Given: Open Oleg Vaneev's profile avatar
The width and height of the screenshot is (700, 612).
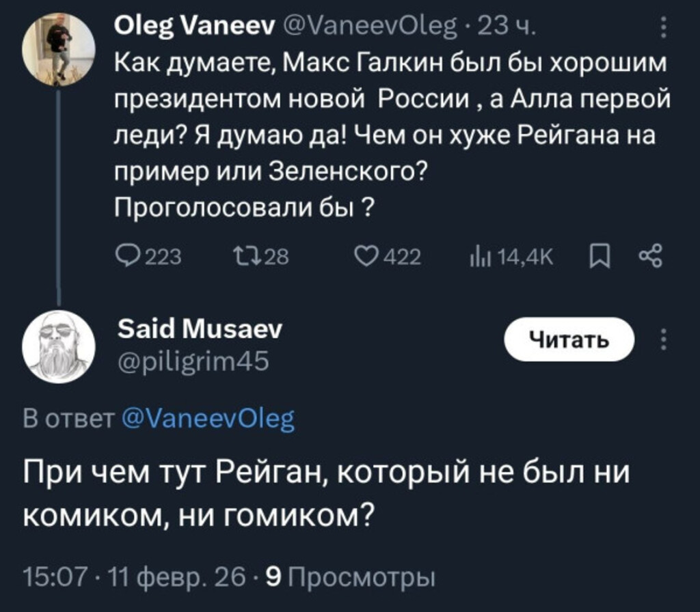Looking at the screenshot, I should 57,48.
